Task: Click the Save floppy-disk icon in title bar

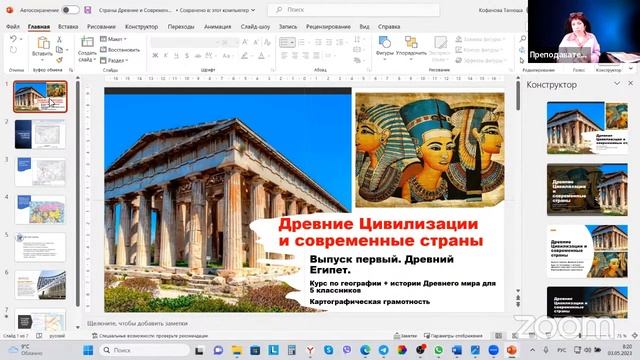Action: [x=88, y=10]
